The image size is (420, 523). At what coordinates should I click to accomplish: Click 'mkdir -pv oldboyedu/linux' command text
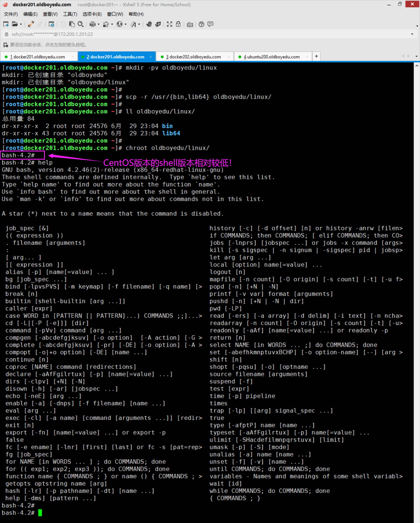(171, 68)
